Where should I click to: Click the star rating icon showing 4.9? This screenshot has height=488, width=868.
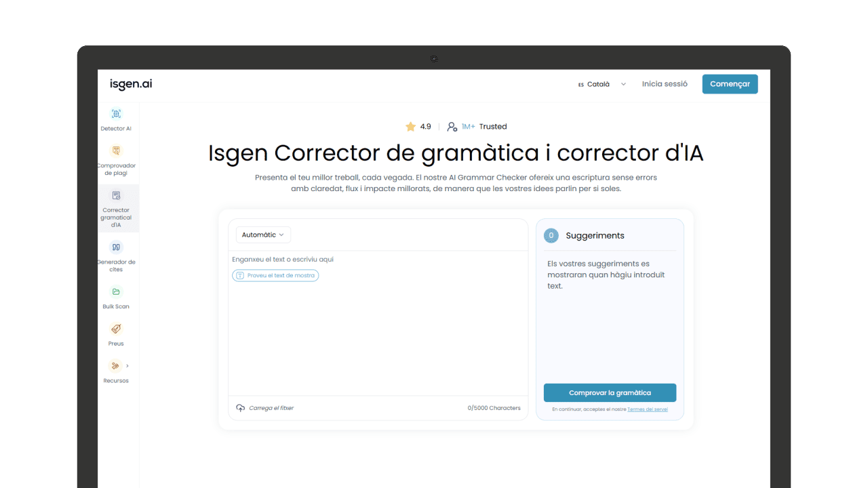410,126
